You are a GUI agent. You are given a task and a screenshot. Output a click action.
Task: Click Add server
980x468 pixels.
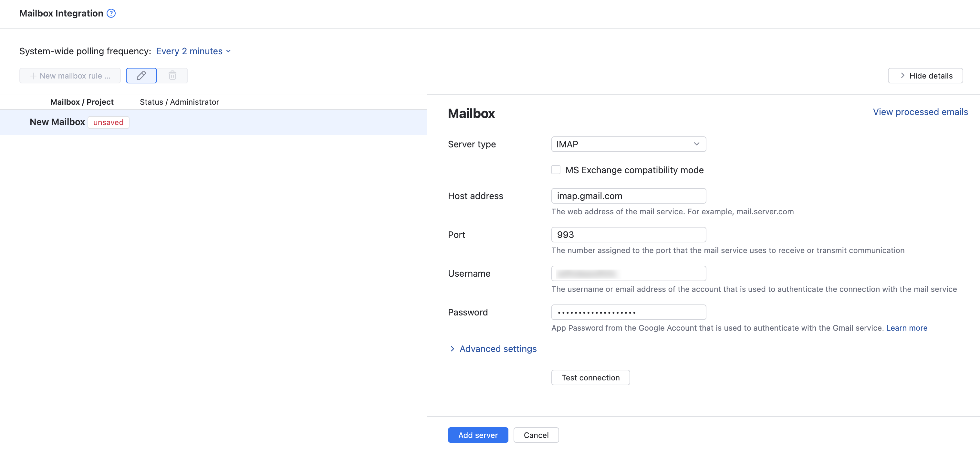[x=478, y=435]
